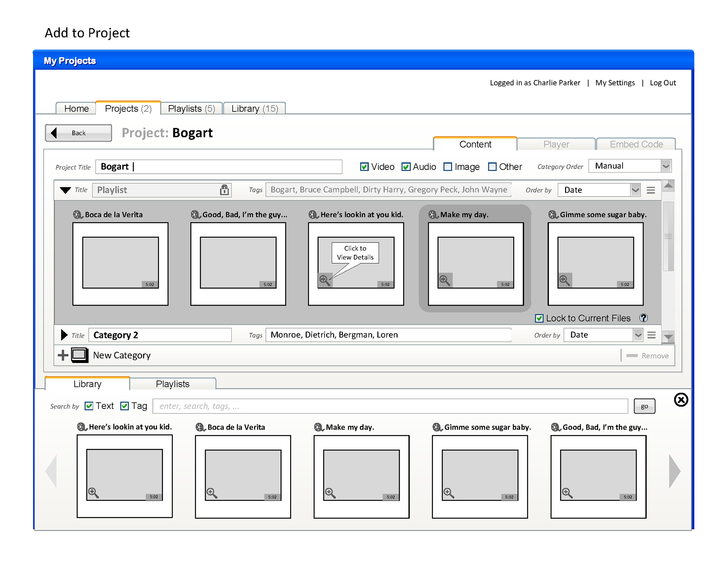Click the drag-handle menu icon on the Playlist row
This screenshot has width=728, height=563.
651,190
